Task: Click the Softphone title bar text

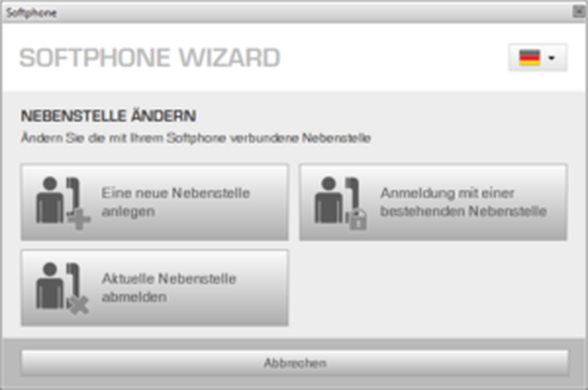Action: coord(31,13)
